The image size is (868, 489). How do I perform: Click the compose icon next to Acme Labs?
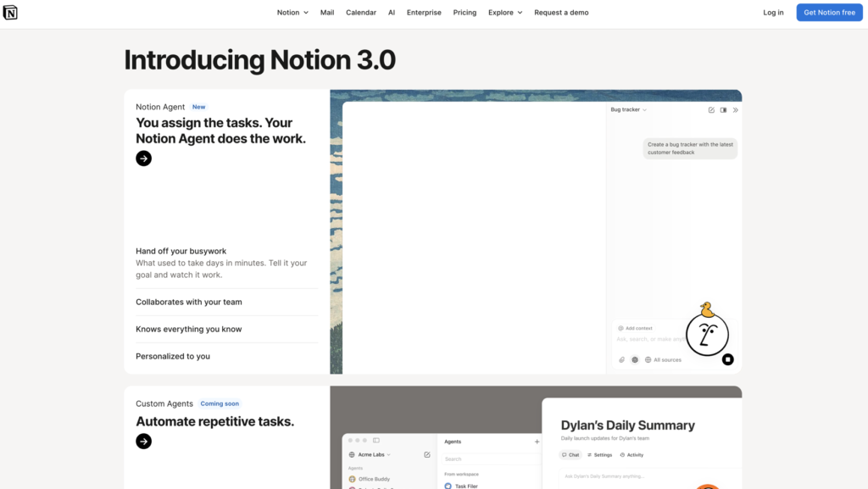427,455
